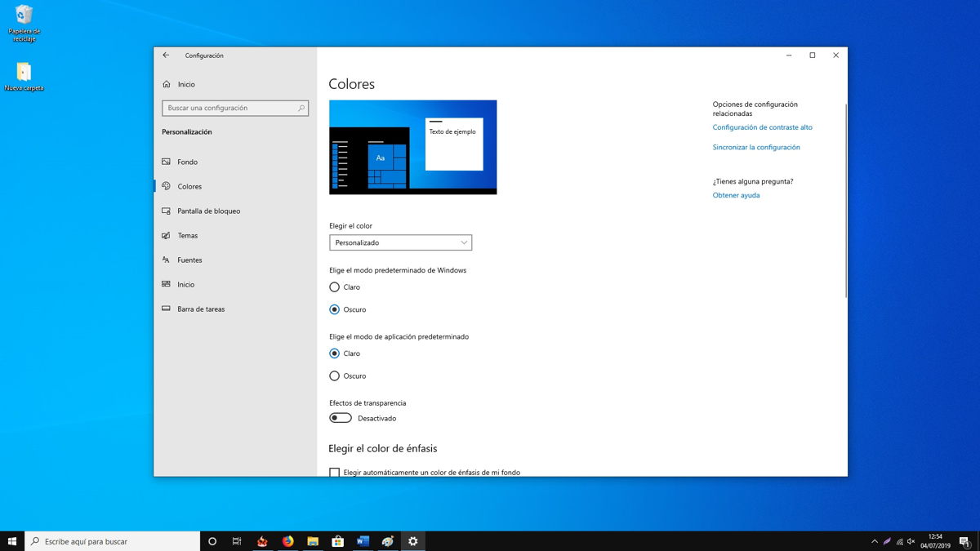Click the search magnifier in settings box
Image resolution: width=980 pixels, height=551 pixels.
(x=301, y=108)
